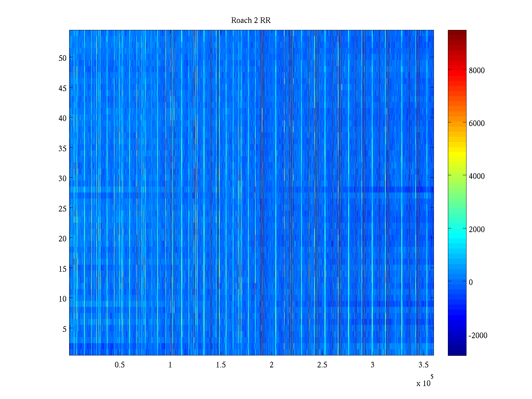
Task: Click the y-axis tick label 40
Action: [x=63, y=118]
